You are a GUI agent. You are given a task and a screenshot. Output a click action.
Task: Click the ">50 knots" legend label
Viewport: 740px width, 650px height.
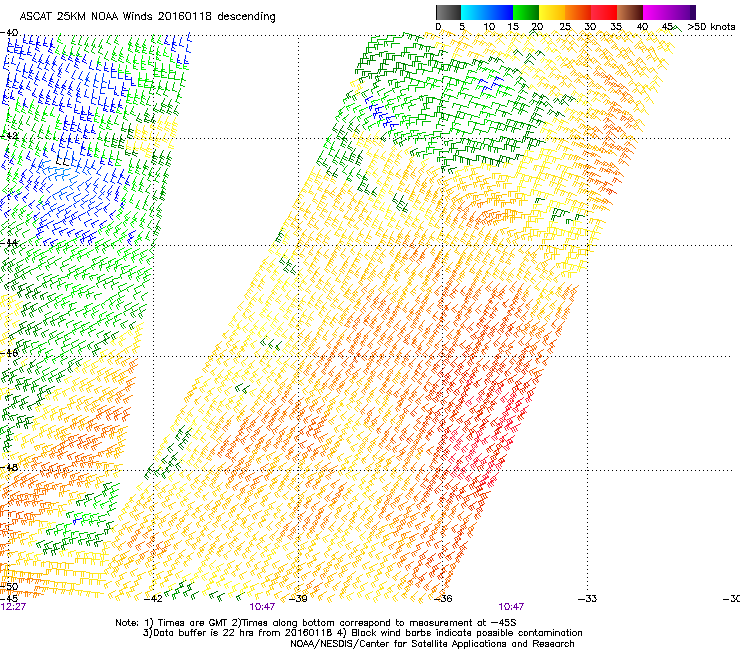pyautogui.click(x=711, y=27)
